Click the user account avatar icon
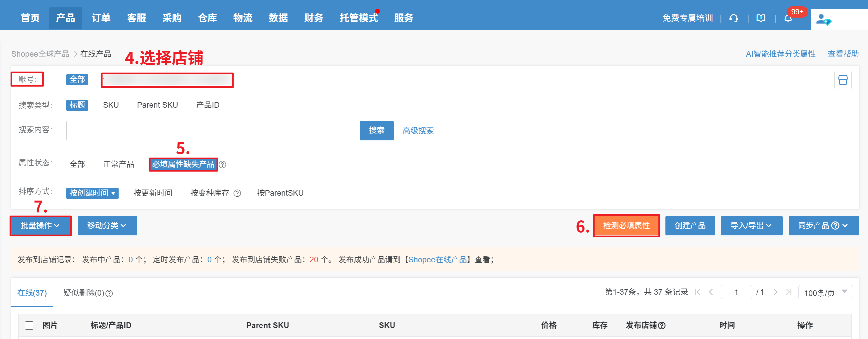The height and width of the screenshot is (339, 868). (x=823, y=20)
